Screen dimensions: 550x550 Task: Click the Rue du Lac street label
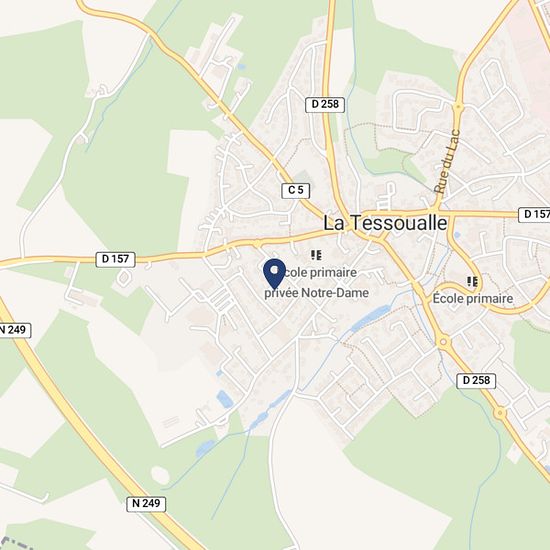(446, 162)
